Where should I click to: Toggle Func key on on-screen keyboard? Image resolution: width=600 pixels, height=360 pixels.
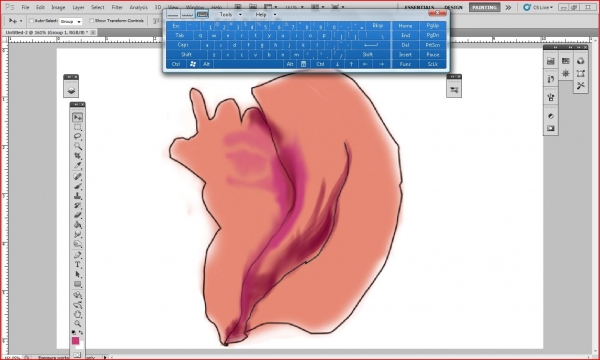click(405, 64)
